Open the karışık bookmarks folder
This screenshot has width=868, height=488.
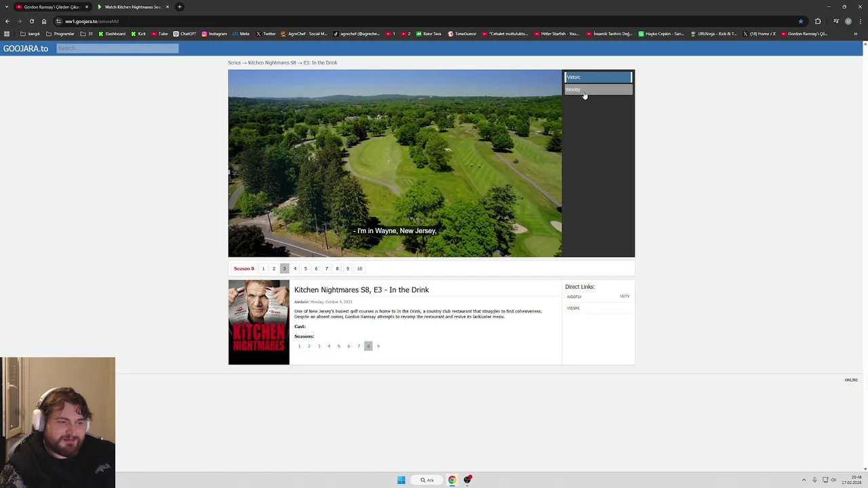pyautogui.click(x=31, y=34)
